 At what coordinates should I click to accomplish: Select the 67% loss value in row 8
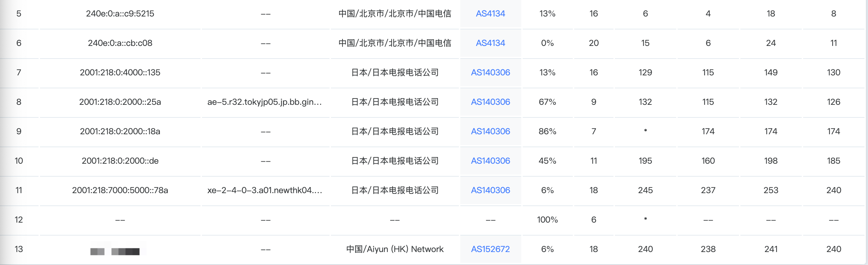pyautogui.click(x=547, y=102)
